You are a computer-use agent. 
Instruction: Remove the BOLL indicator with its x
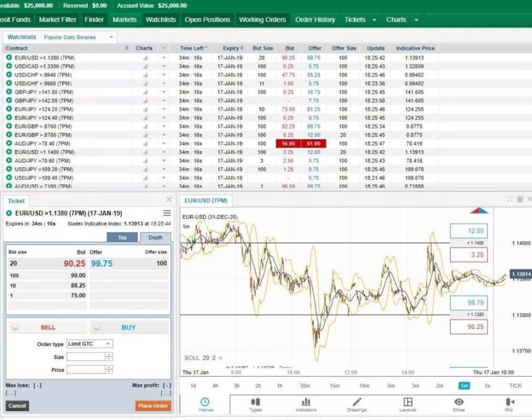[221, 358]
